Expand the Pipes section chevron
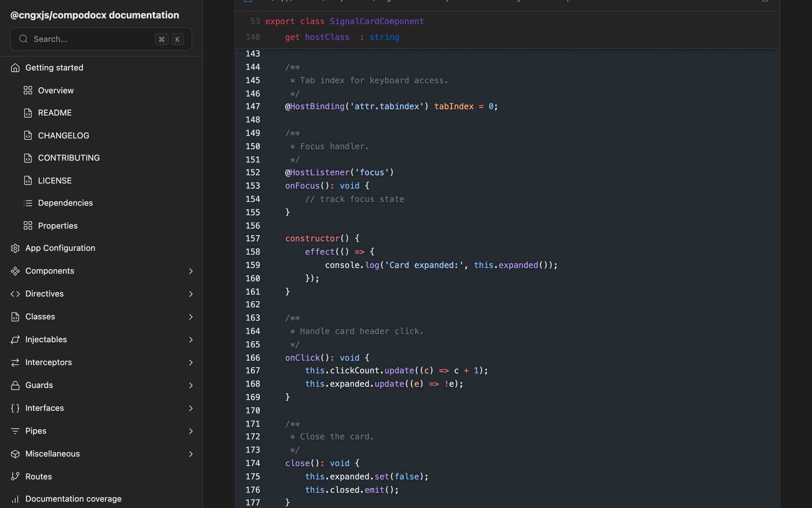Screen dimensions: 812x508 (191, 431)
